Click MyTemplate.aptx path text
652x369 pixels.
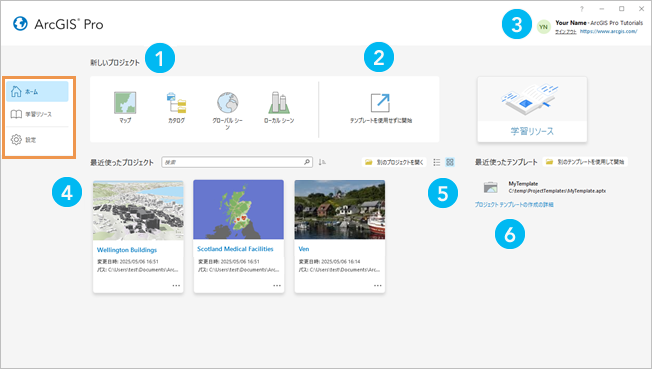(x=557, y=191)
